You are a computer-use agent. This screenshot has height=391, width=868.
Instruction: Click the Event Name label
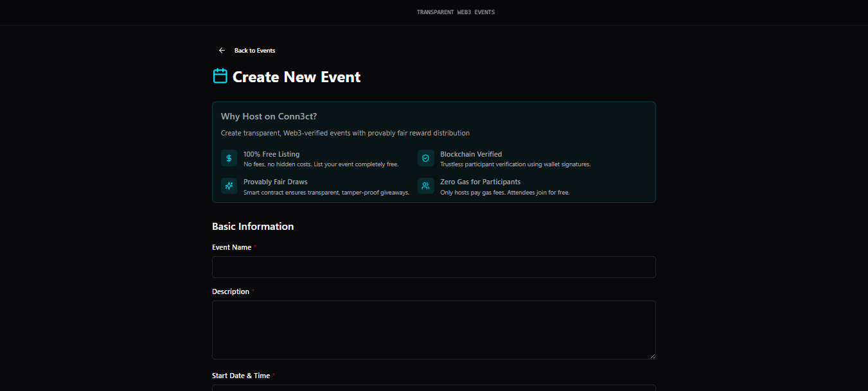pos(231,247)
